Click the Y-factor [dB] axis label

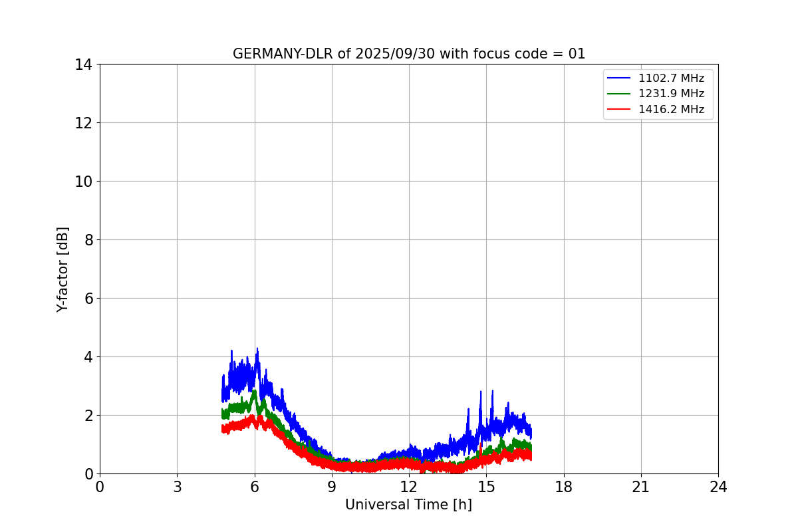point(63,269)
